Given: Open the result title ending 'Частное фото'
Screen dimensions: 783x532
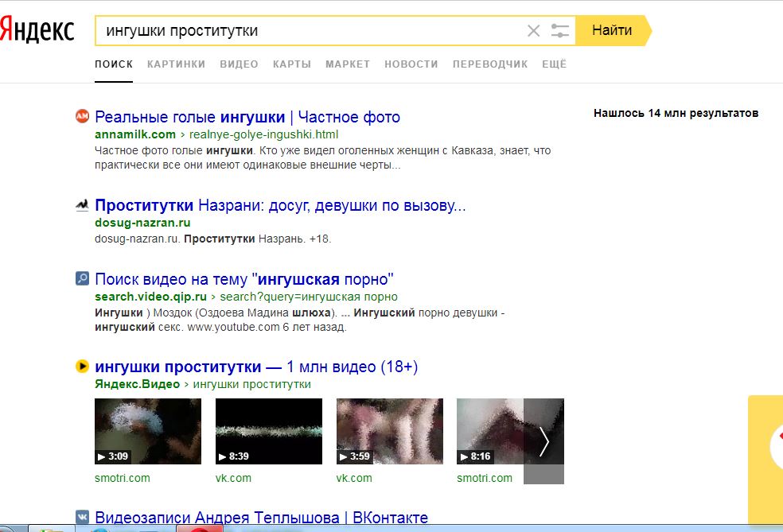Looking at the screenshot, I should (x=247, y=117).
